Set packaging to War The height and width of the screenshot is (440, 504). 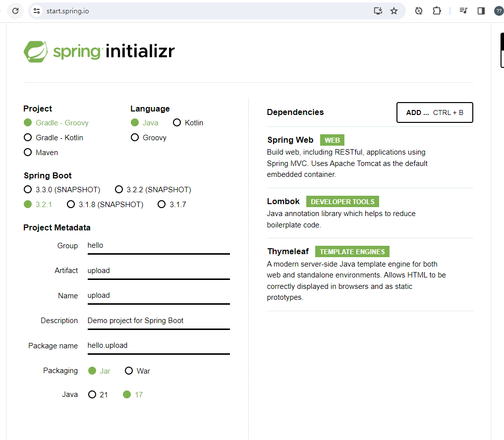tap(137, 371)
